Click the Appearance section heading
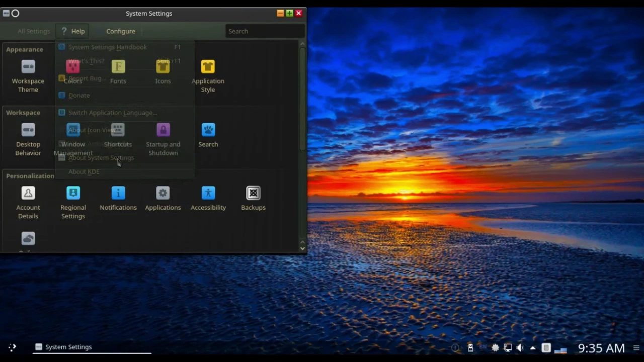The image size is (644, 362). (x=25, y=50)
